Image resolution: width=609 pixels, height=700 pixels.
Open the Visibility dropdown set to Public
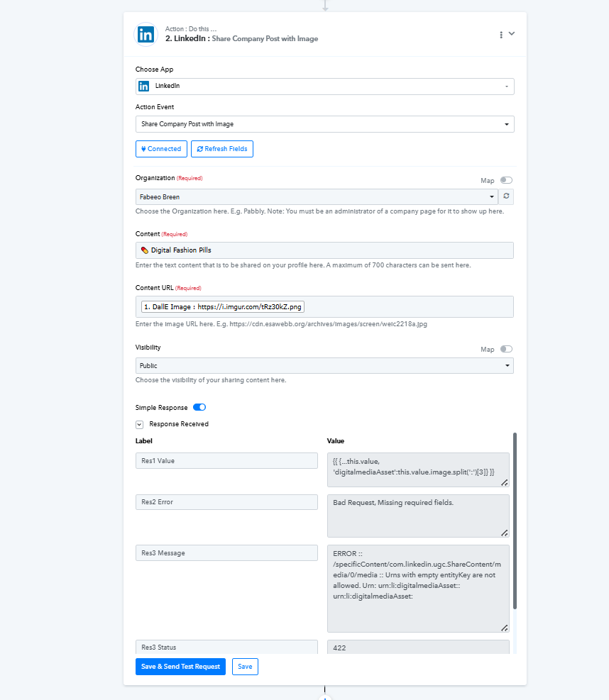click(x=324, y=366)
